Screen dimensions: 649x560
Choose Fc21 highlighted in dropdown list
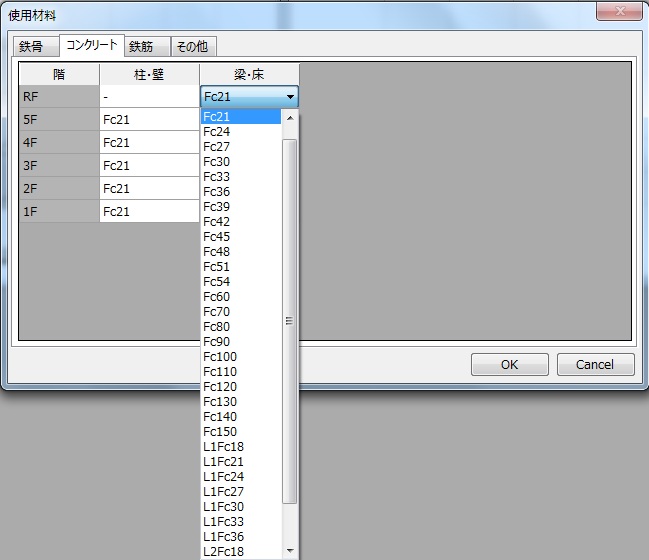pos(241,116)
